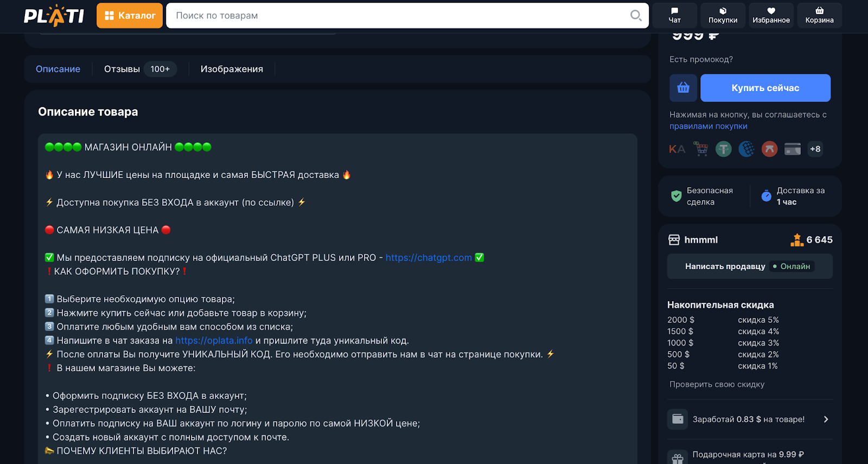868x464 pixels.
Task: Open the Чат icon in header
Action: pyautogui.click(x=674, y=15)
